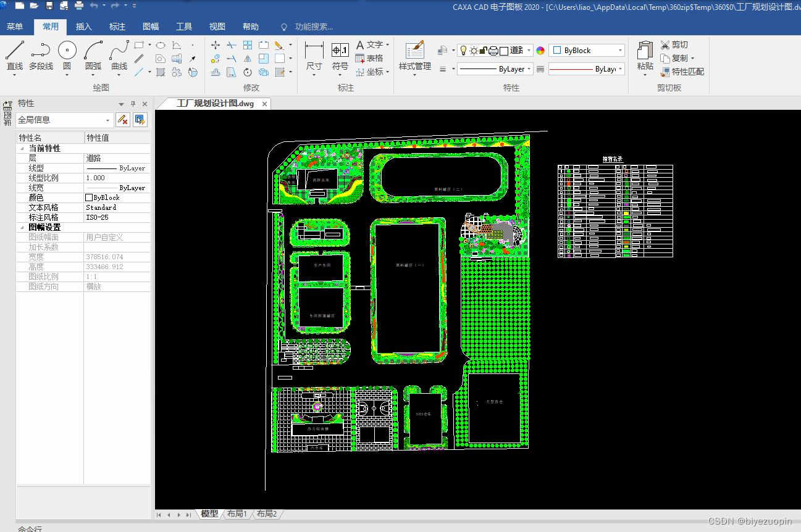Select the array tool in 修改 group
801x532 pixels.
(248, 45)
